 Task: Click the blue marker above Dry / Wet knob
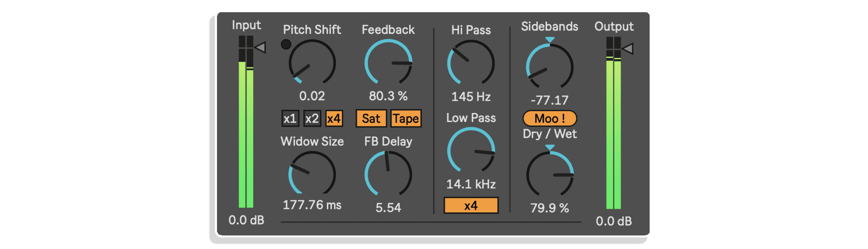[x=550, y=148]
